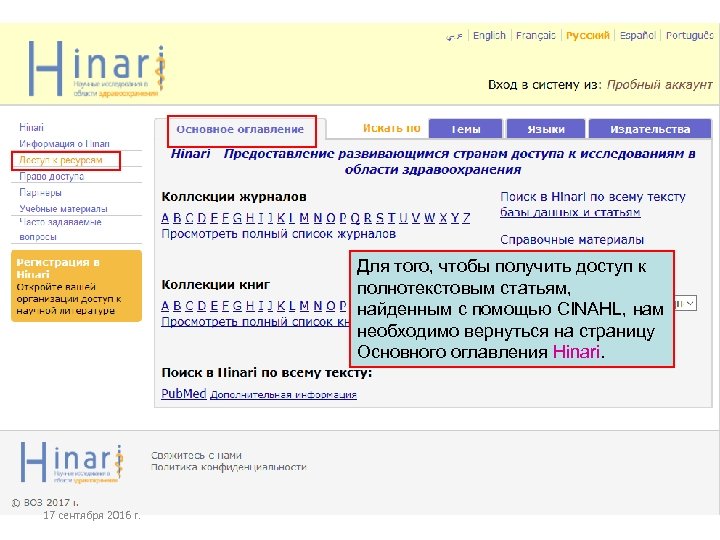Image resolution: width=720 pixels, height=540 pixels.
Task: Click the Коллекции журналов heading
Action: pos(234,197)
